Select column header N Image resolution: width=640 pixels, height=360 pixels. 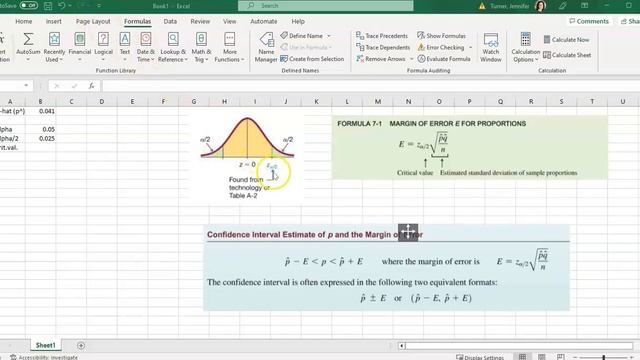[408, 101]
